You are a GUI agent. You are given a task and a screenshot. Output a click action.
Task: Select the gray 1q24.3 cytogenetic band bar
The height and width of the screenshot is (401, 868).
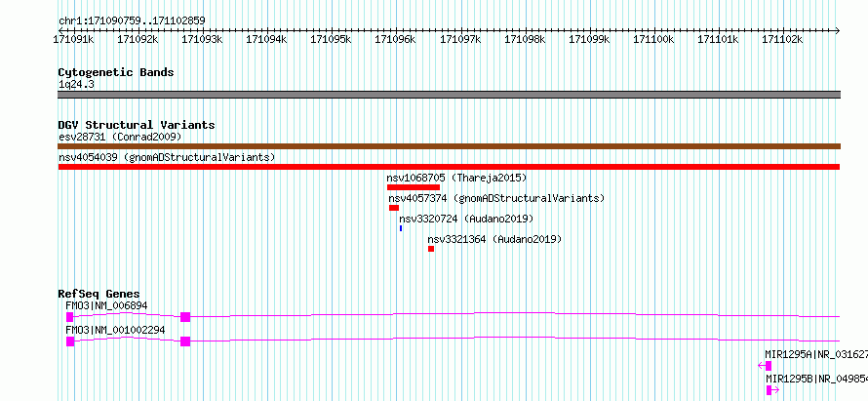click(x=449, y=95)
